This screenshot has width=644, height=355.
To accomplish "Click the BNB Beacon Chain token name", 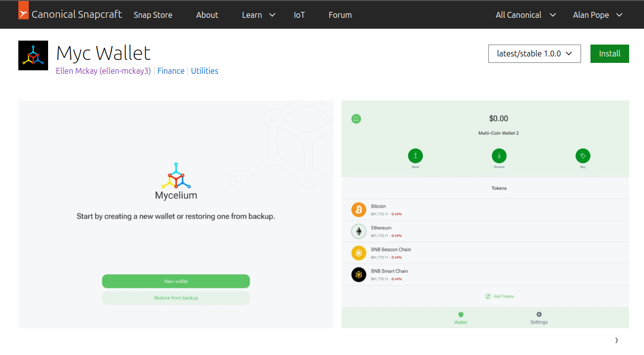I will pos(391,250).
